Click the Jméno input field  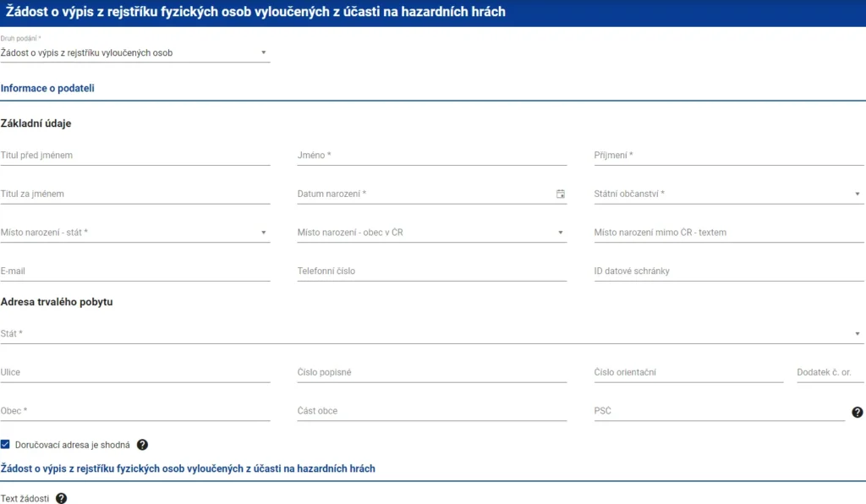tap(431, 156)
